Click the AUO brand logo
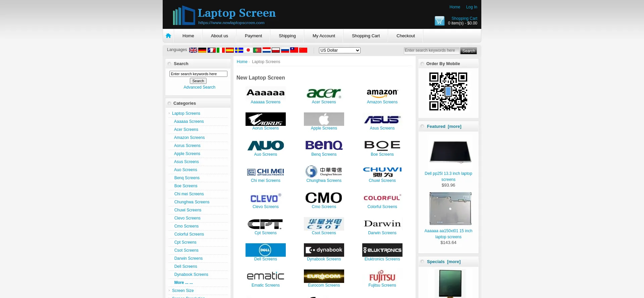Viewport: 644px width, 298px height. [x=266, y=145]
